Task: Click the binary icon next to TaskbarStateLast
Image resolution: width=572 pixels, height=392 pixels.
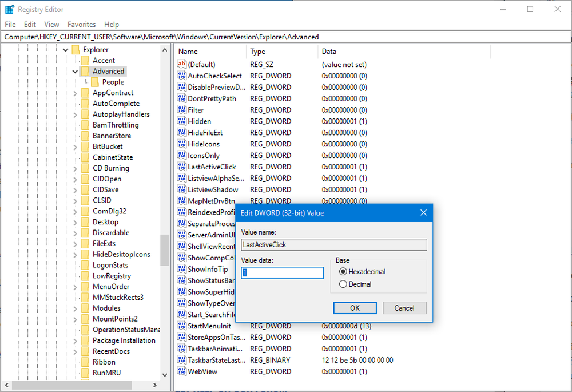Action: pos(182,360)
